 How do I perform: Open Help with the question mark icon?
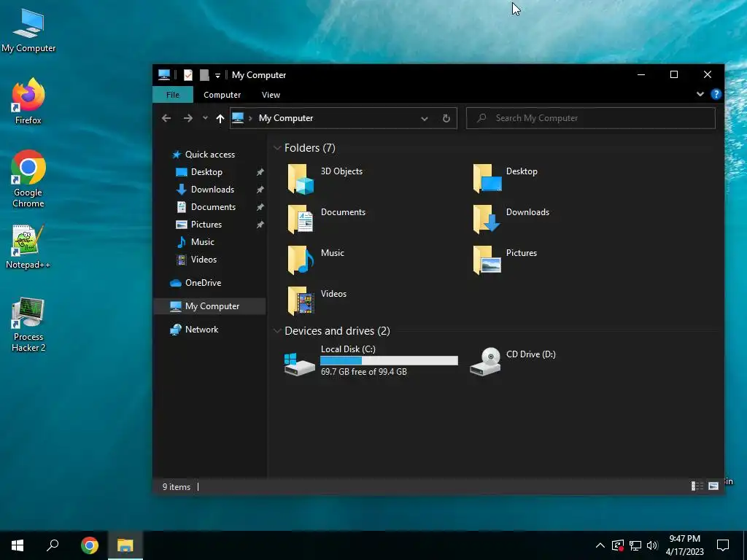click(x=716, y=94)
